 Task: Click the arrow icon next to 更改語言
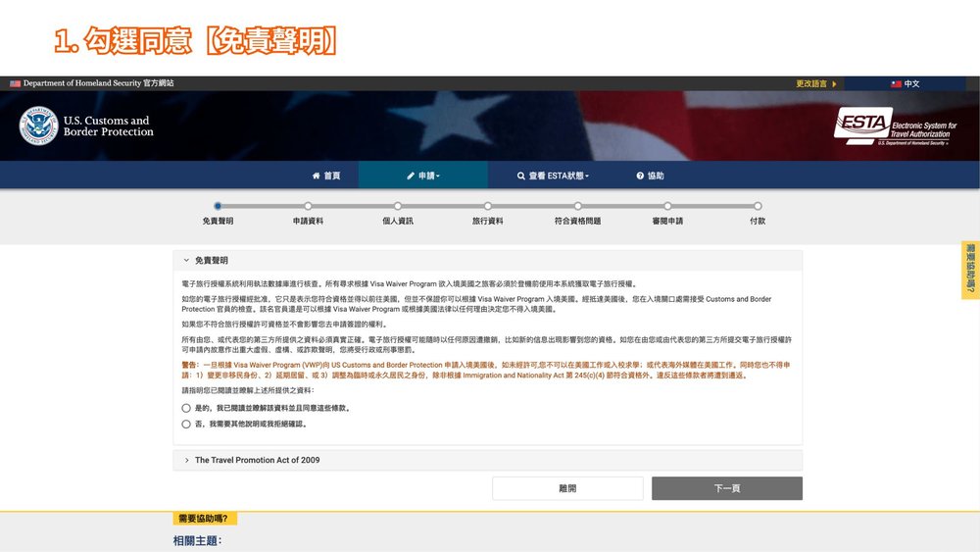(x=834, y=83)
